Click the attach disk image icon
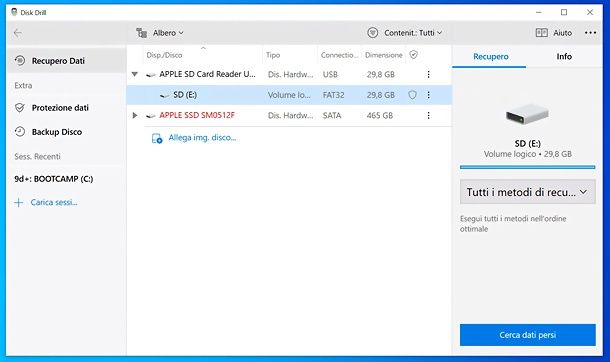610x362 pixels. click(157, 138)
